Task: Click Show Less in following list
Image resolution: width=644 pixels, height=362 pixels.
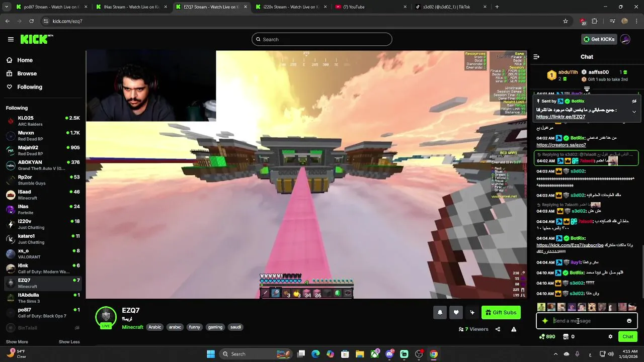Action: pyautogui.click(x=69, y=342)
